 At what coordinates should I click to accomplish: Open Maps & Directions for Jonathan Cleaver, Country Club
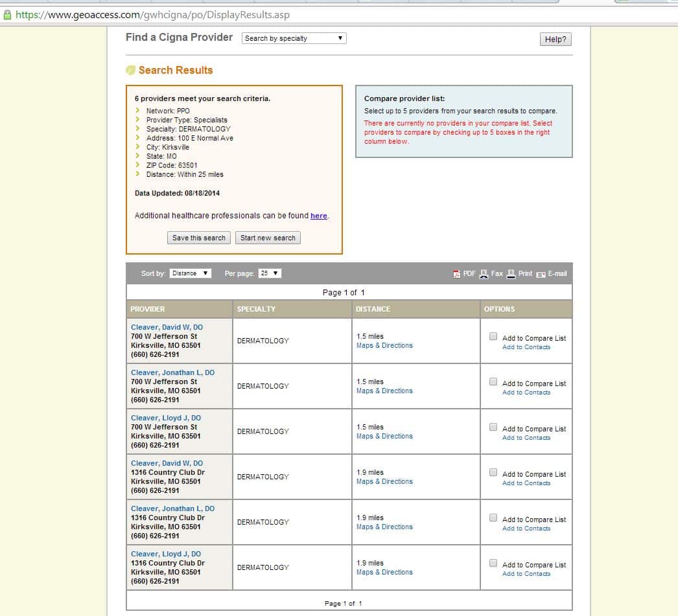(x=384, y=527)
